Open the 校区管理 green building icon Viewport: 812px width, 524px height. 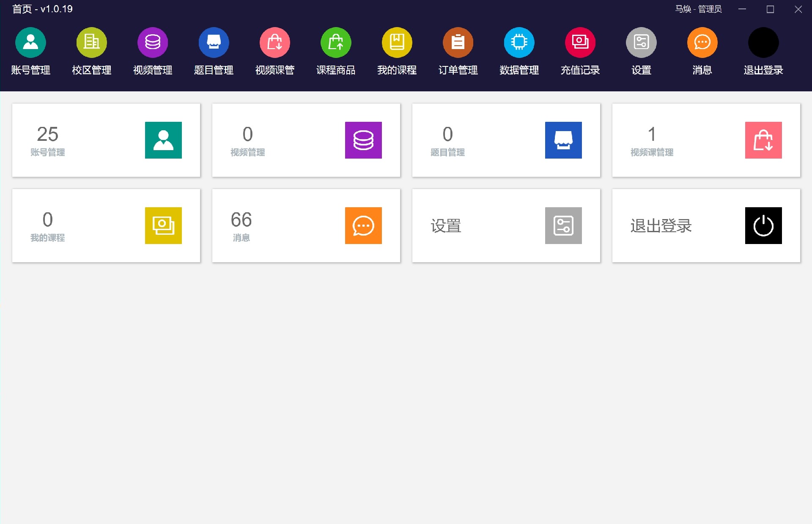coord(91,42)
